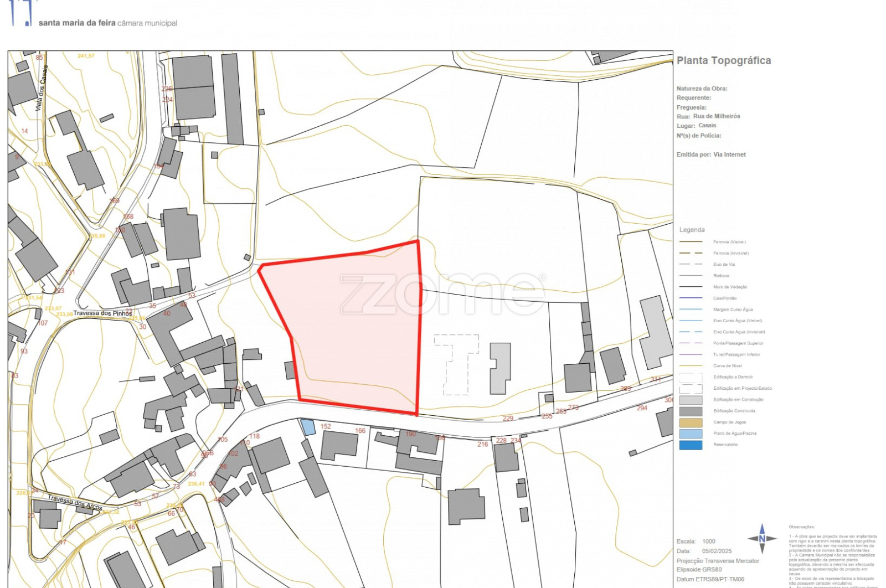Image resolution: width=886 pixels, height=588 pixels.
Task: Click the Rua de Milheirós street value
Action: (x=716, y=116)
